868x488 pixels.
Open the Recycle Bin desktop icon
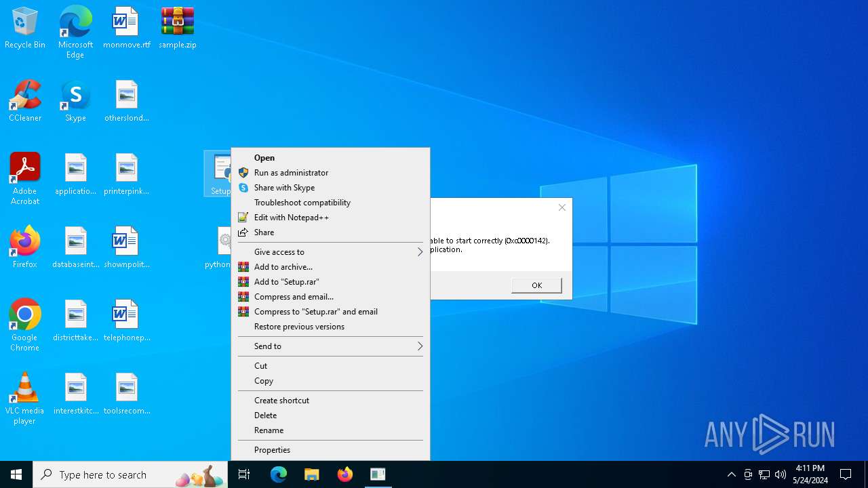click(25, 28)
